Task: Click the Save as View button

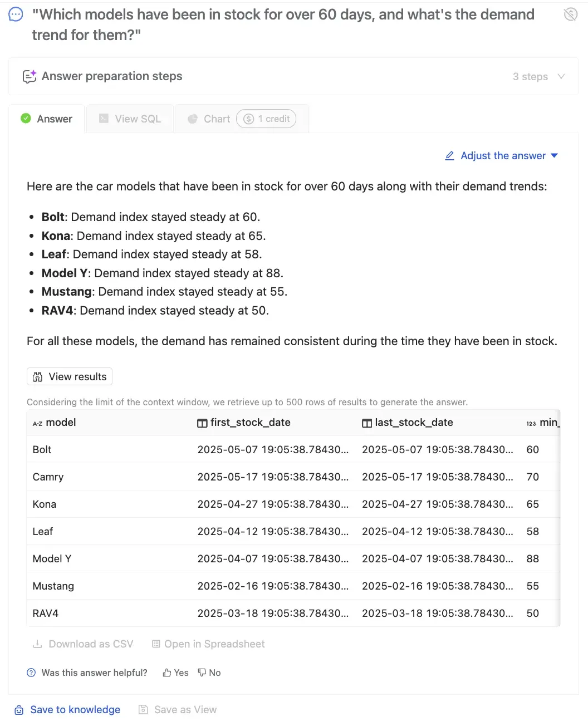Action: point(178,710)
